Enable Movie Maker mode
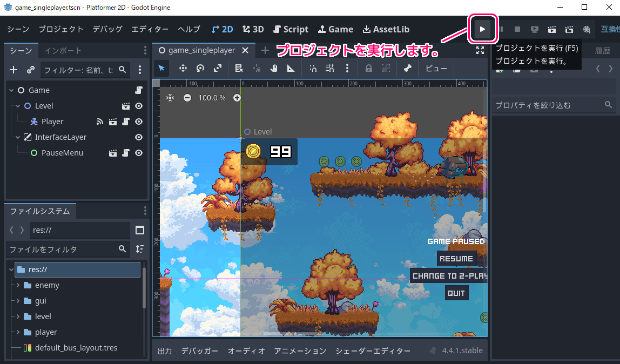The height and width of the screenshot is (364, 620). pyautogui.click(x=587, y=29)
